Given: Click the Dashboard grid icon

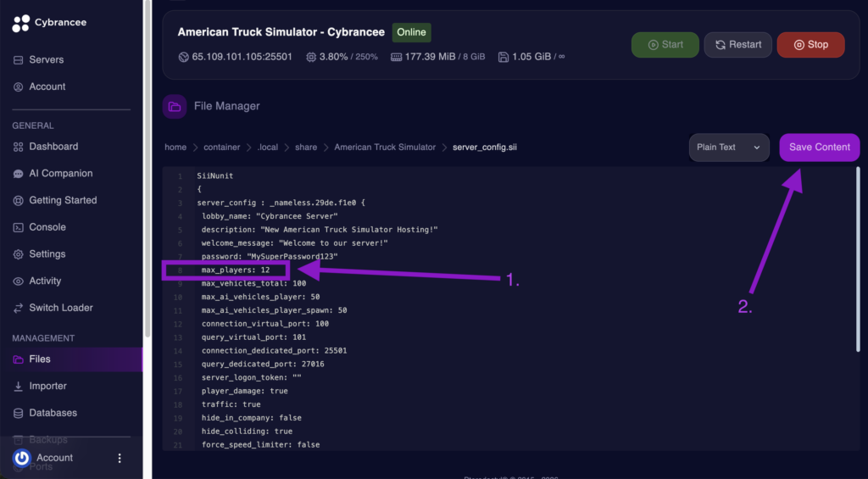Looking at the screenshot, I should [x=19, y=147].
